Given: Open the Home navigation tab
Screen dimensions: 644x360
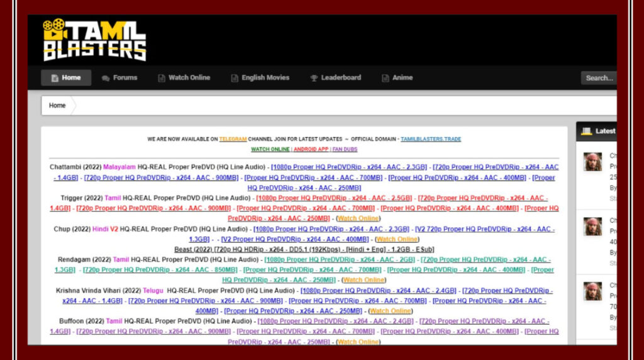Looking at the screenshot, I should (x=66, y=77).
